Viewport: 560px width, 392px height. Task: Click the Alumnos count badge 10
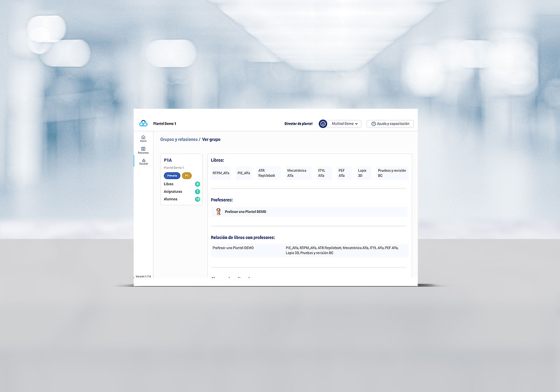[x=197, y=199]
